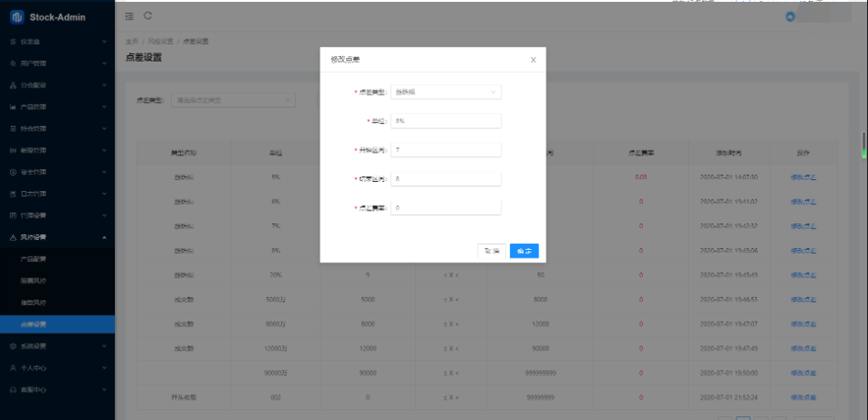Click the 主页 breadcrumb link
Screen dimensions: 868x420
[x=131, y=41]
